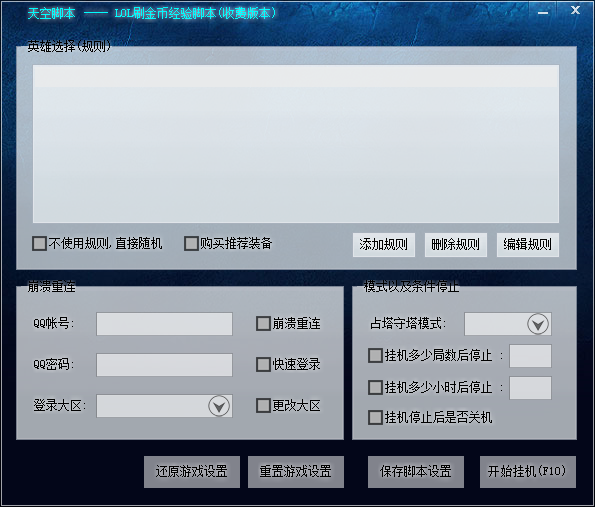Minimize the 天空脚本 window
The image size is (595, 507).
pos(543,13)
